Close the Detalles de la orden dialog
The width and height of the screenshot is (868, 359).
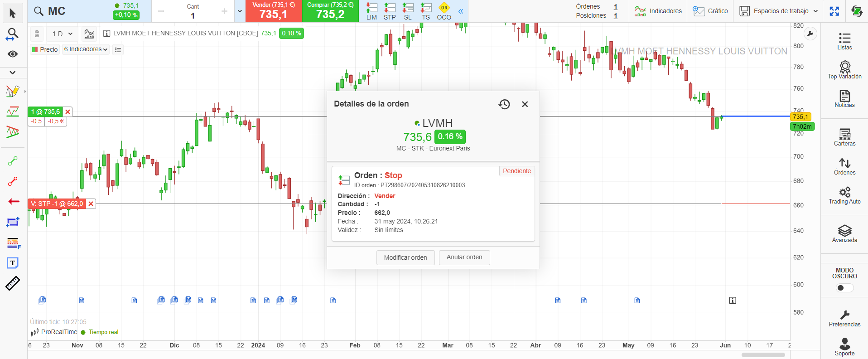coord(525,104)
